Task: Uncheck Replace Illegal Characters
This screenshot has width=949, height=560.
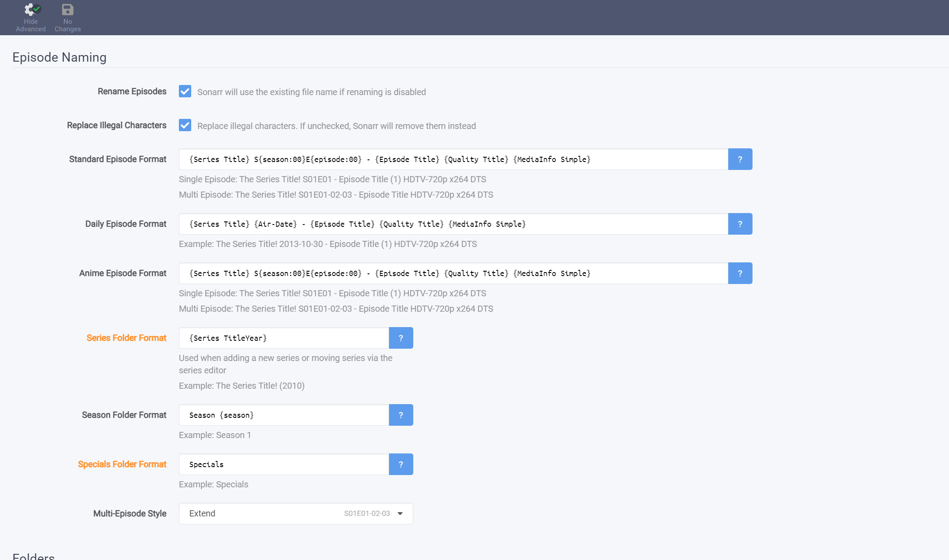Action: [x=185, y=125]
